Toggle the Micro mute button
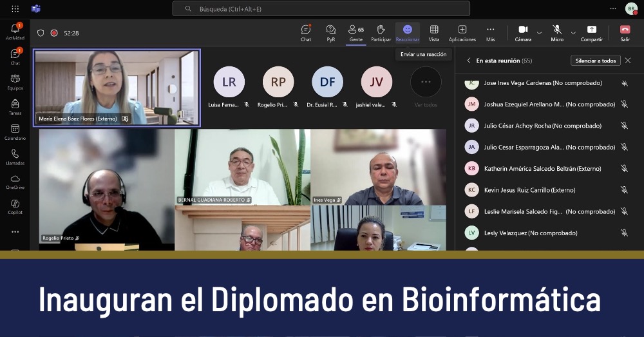This screenshot has width=644, height=337. coord(557,32)
